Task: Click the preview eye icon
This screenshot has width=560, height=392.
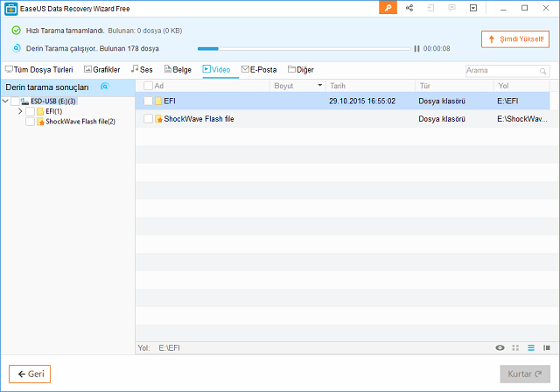Action: pos(500,347)
